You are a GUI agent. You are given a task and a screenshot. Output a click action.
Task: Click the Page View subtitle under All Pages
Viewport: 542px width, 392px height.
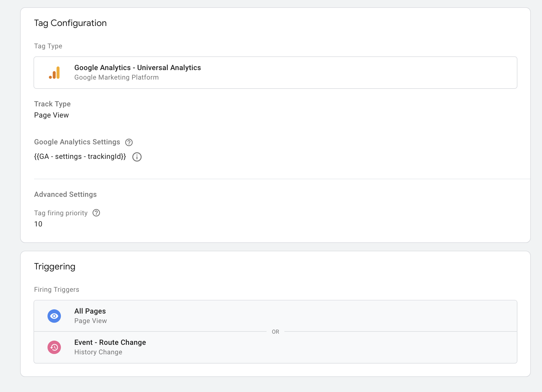coord(91,321)
